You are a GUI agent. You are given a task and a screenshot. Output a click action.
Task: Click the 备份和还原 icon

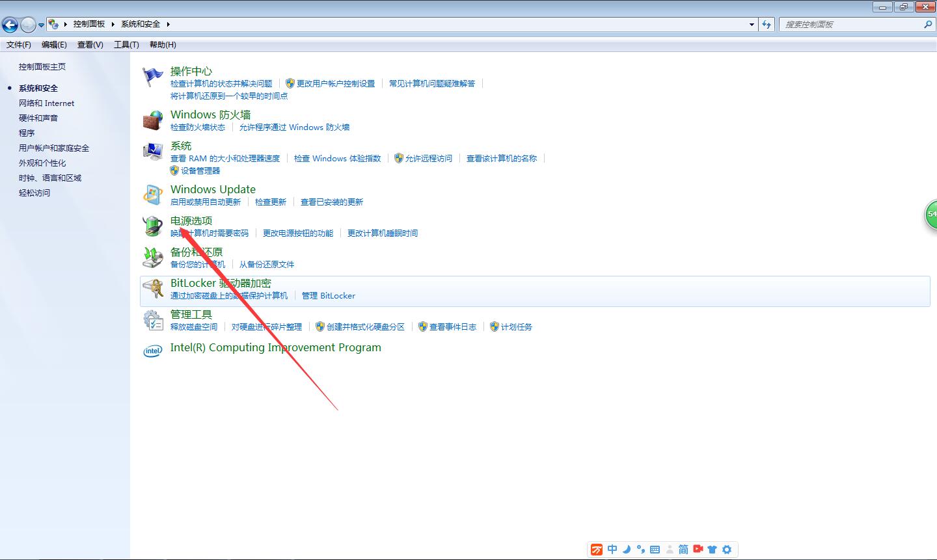(153, 258)
